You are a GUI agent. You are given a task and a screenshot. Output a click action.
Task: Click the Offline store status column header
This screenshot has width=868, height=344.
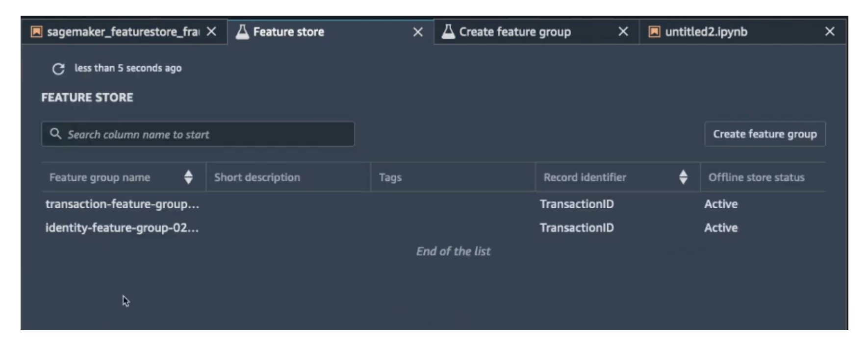point(756,177)
